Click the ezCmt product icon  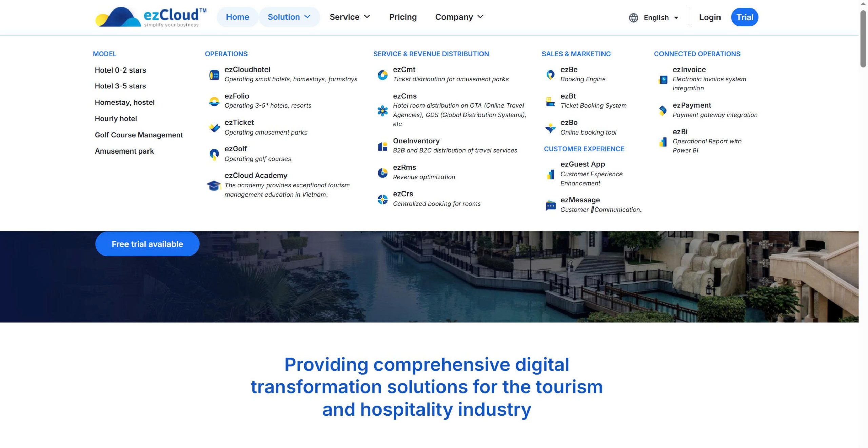pos(382,75)
